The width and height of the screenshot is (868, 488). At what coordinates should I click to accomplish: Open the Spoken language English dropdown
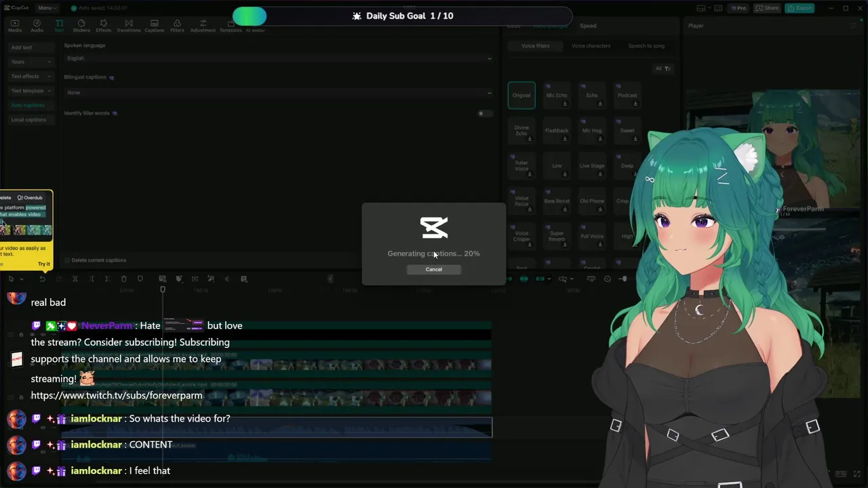(278, 58)
